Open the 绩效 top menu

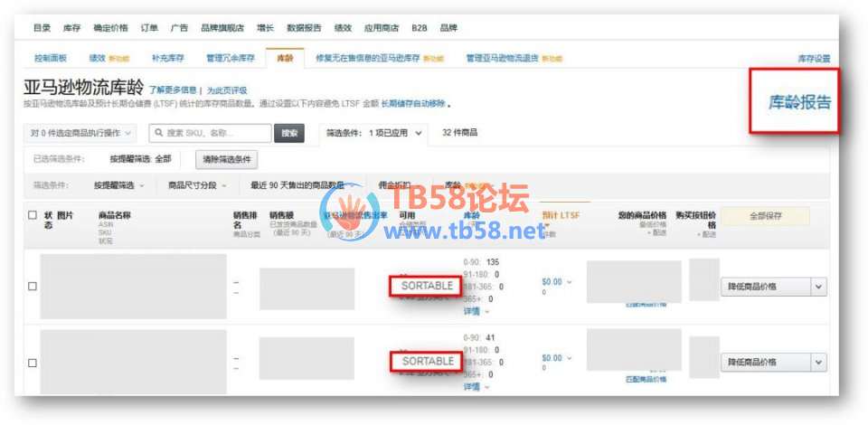(x=343, y=28)
